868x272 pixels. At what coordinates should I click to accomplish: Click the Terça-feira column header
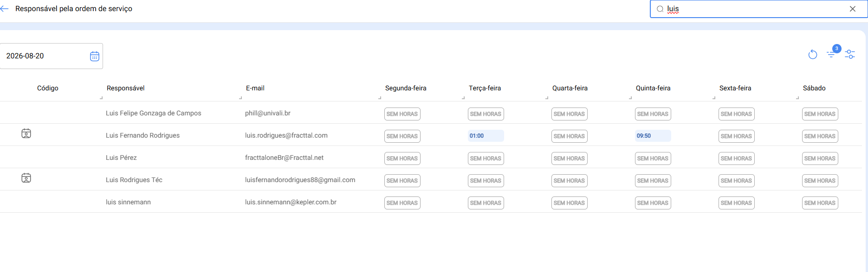(485, 88)
